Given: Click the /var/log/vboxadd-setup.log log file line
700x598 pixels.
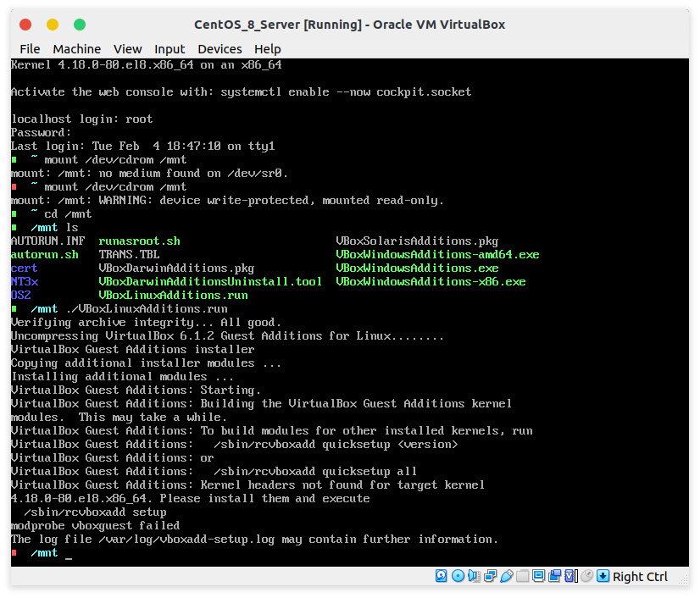Looking at the screenshot, I should pos(254,539).
